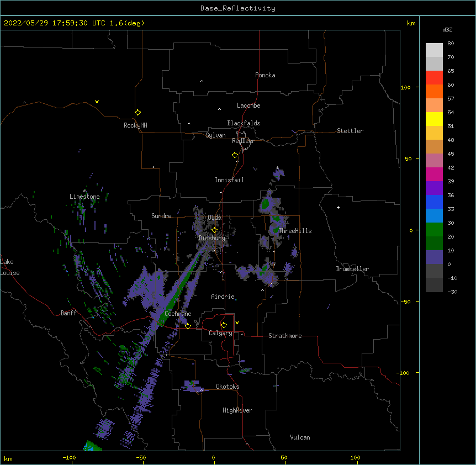
Task: Click the white cross marker west of Drumheller
Action: pos(338,207)
